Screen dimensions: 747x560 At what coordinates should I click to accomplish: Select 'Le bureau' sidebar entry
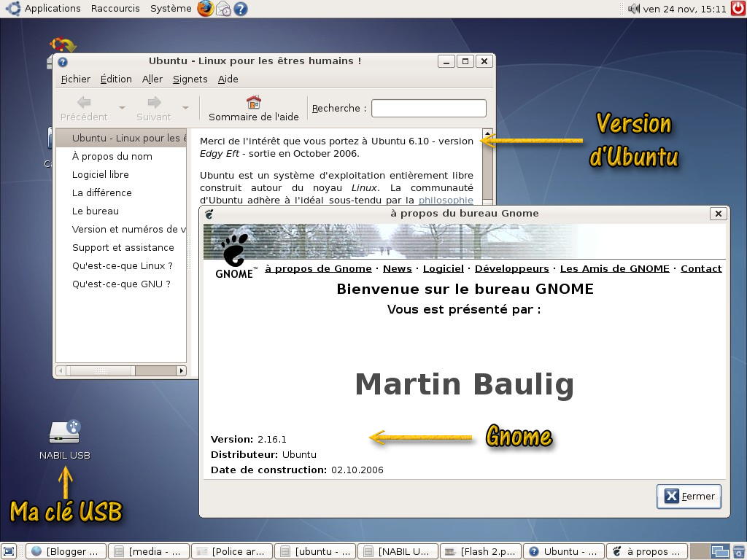[121, 211]
